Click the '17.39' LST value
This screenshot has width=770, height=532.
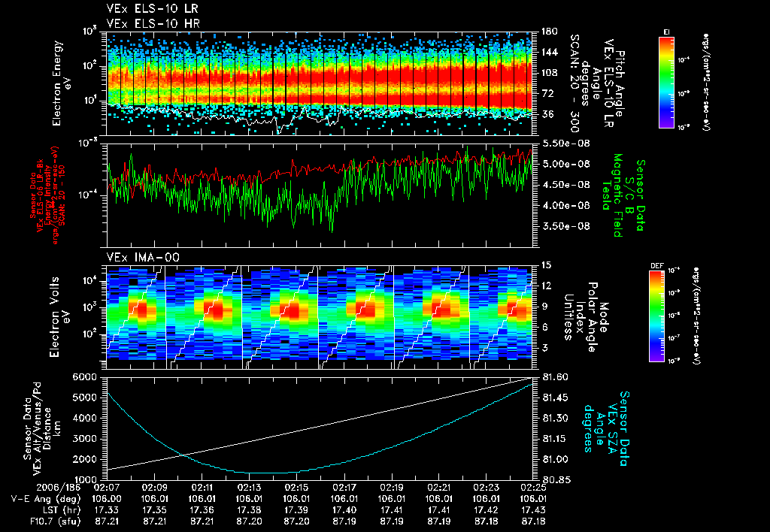pos(296,510)
